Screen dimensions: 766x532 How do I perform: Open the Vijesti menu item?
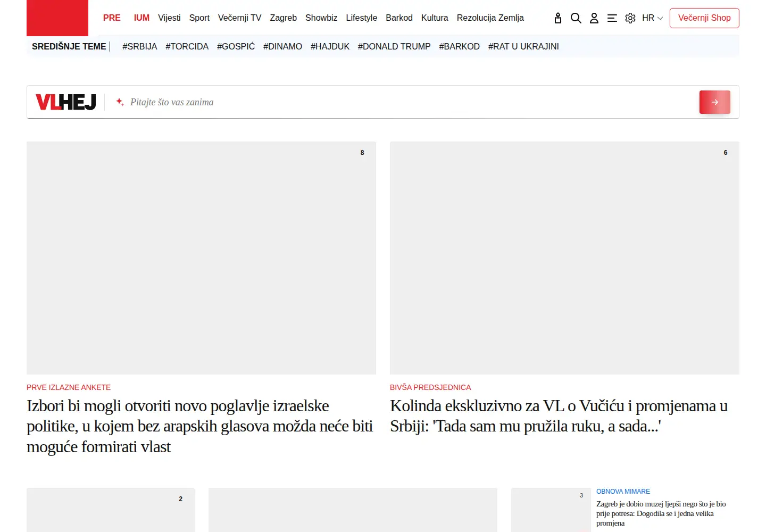pyautogui.click(x=169, y=18)
